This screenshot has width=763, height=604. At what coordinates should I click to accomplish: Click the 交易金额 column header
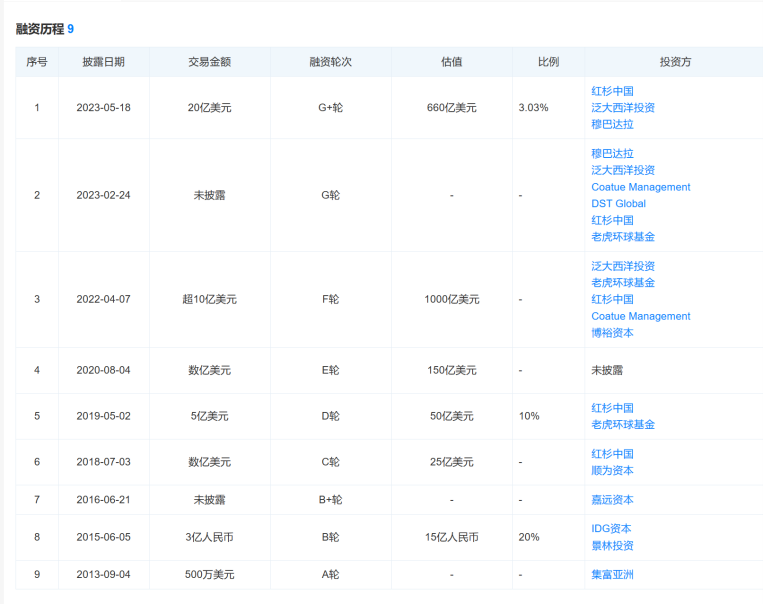[x=210, y=62]
